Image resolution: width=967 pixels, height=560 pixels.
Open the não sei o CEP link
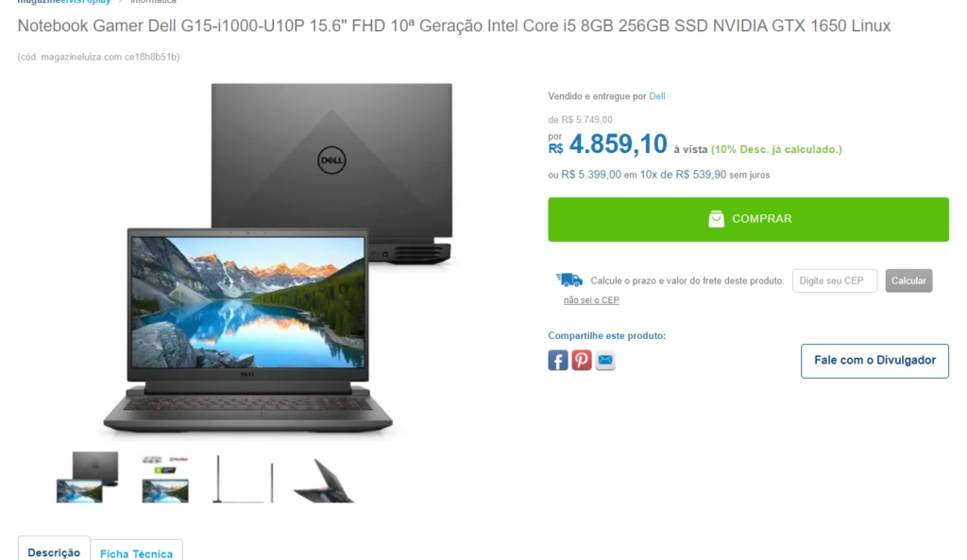click(x=591, y=300)
